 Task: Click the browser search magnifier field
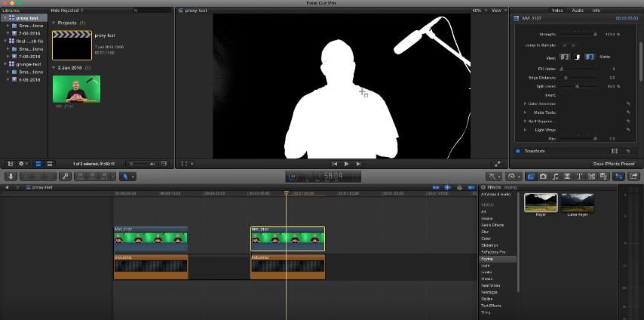[153, 11]
